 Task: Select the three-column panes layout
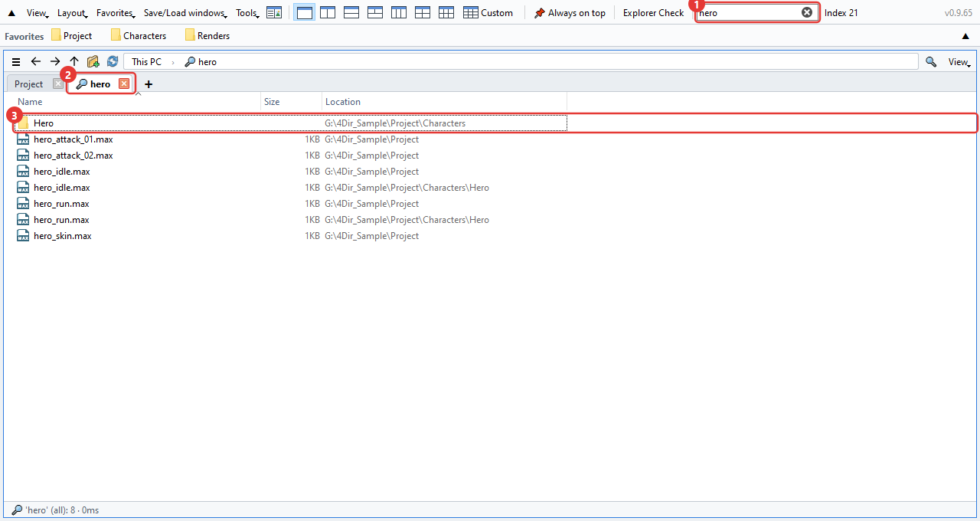click(x=399, y=13)
